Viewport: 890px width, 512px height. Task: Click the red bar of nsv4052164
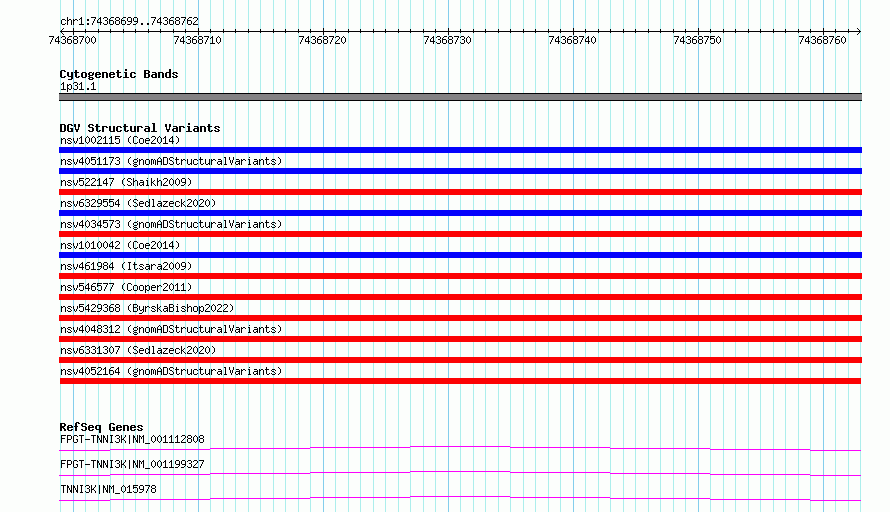point(460,381)
